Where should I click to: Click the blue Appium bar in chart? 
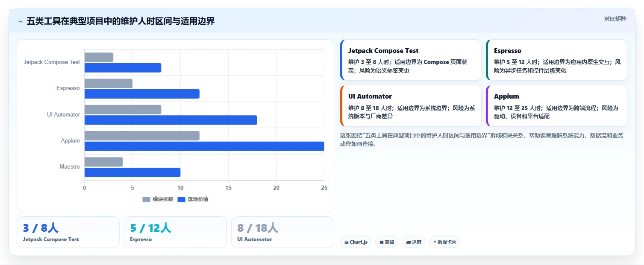point(204,146)
